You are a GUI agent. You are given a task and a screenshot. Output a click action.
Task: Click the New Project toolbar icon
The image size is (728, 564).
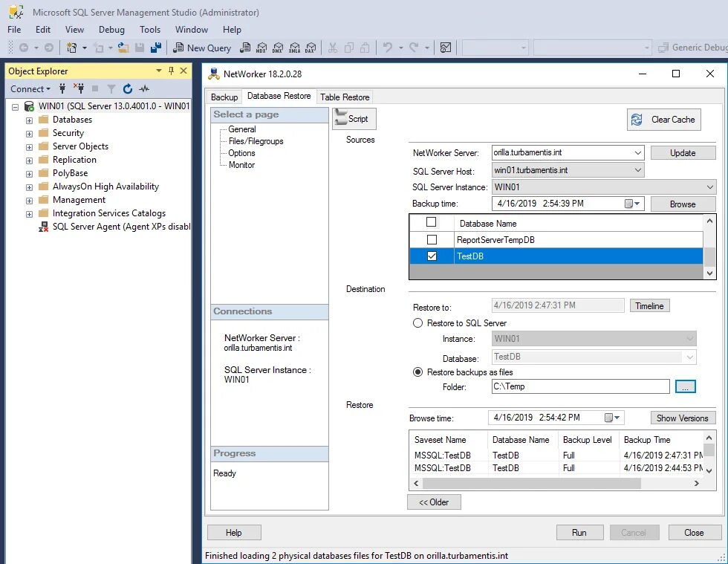(71, 48)
